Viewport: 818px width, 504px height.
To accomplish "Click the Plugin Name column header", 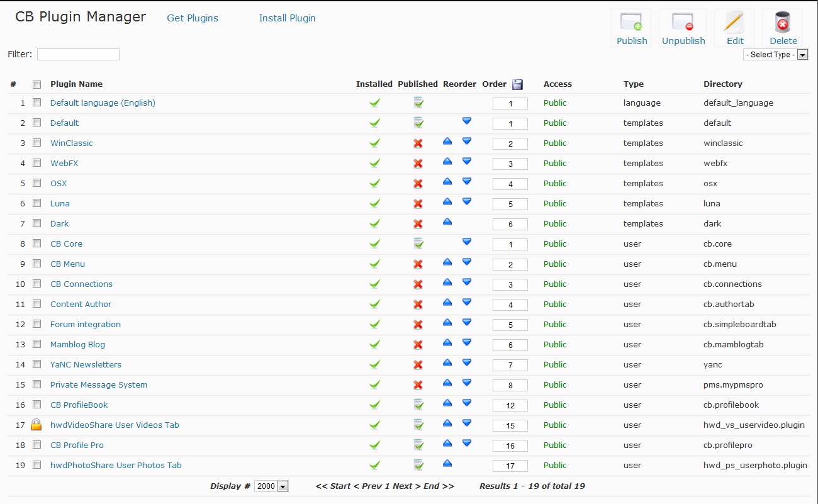I will coord(76,84).
